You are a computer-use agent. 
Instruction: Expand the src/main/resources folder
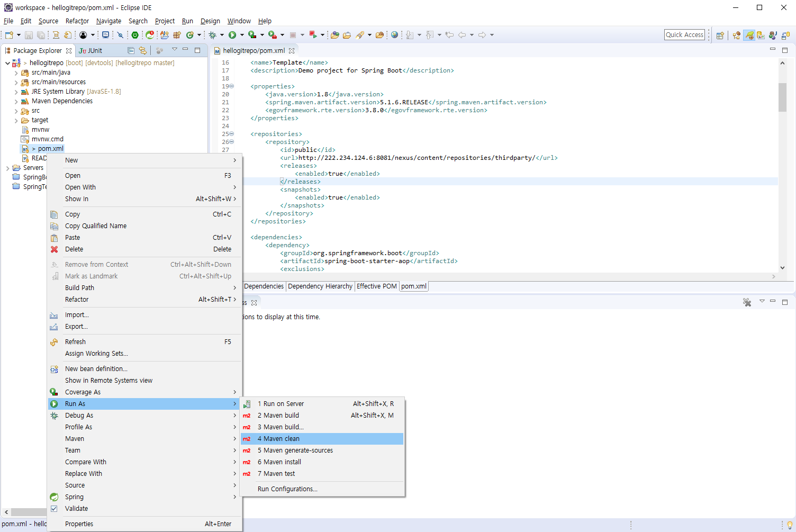pyautogui.click(x=16, y=82)
